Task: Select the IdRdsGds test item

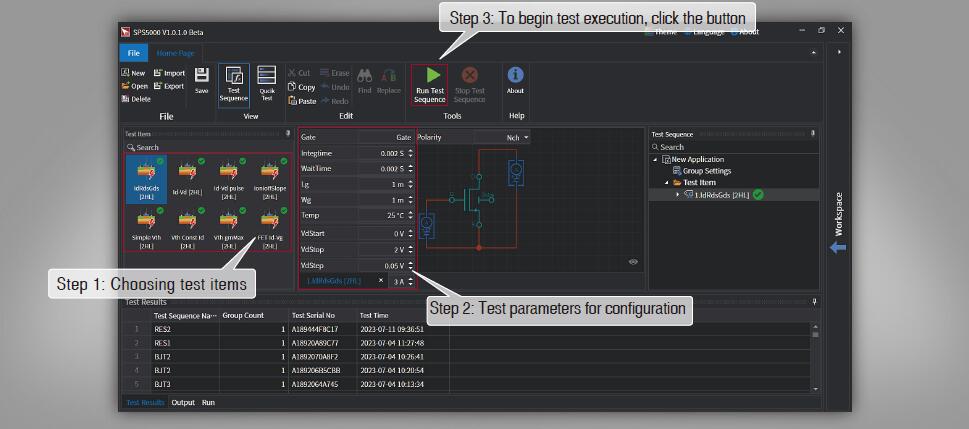Action: [x=146, y=174]
